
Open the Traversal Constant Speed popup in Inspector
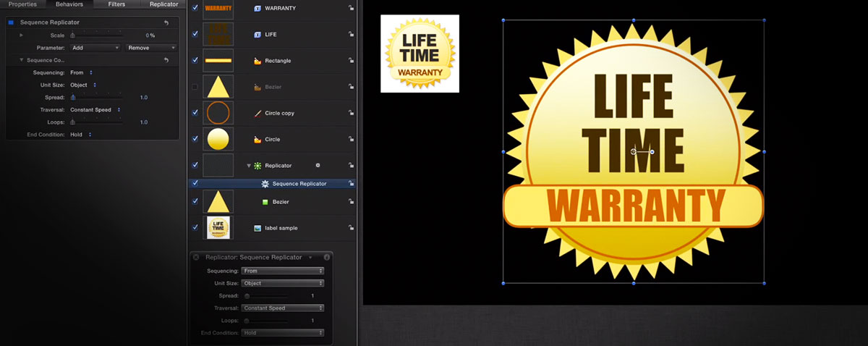(x=95, y=110)
